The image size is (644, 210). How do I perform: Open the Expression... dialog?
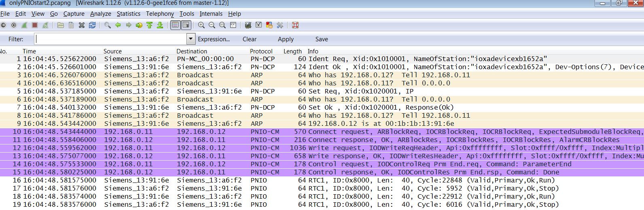click(214, 39)
